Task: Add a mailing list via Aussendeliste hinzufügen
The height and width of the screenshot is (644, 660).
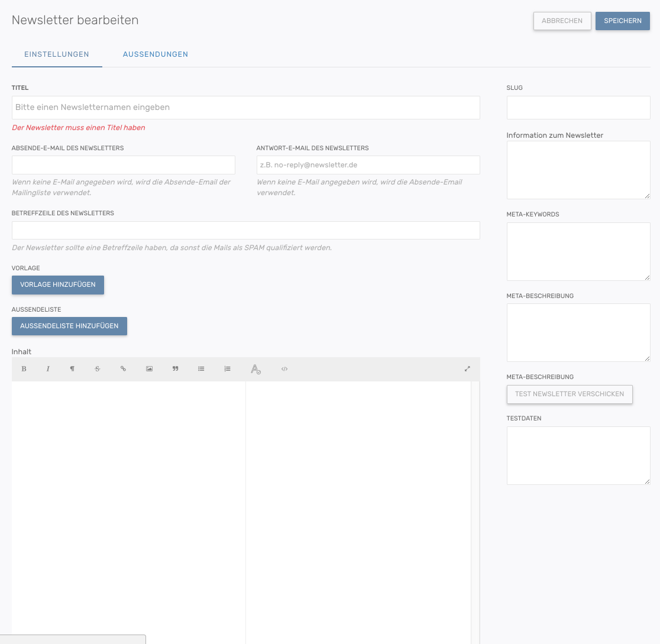Action: [x=69, y=326]
